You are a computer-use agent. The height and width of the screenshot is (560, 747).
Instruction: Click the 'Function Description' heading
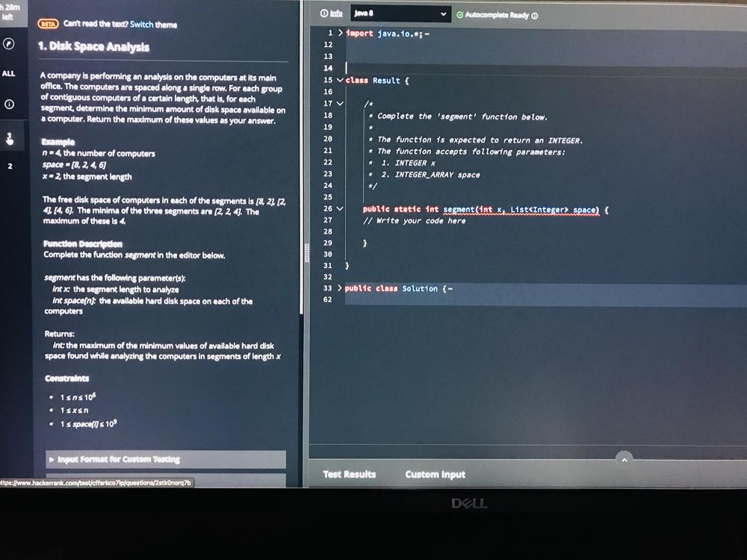tap(83, 244)
